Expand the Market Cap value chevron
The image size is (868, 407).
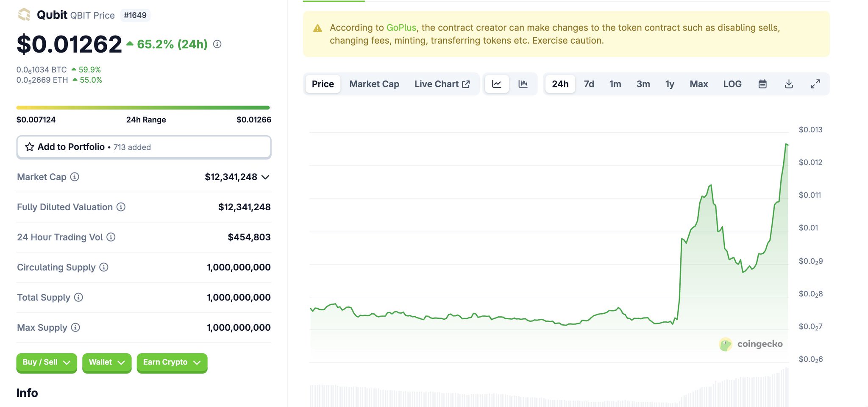pos(265,177)
